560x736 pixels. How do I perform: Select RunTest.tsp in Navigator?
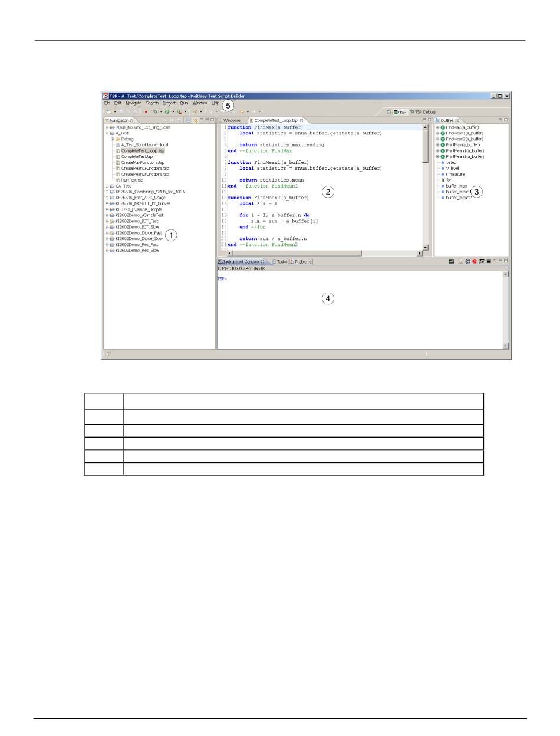coord(132,180)
